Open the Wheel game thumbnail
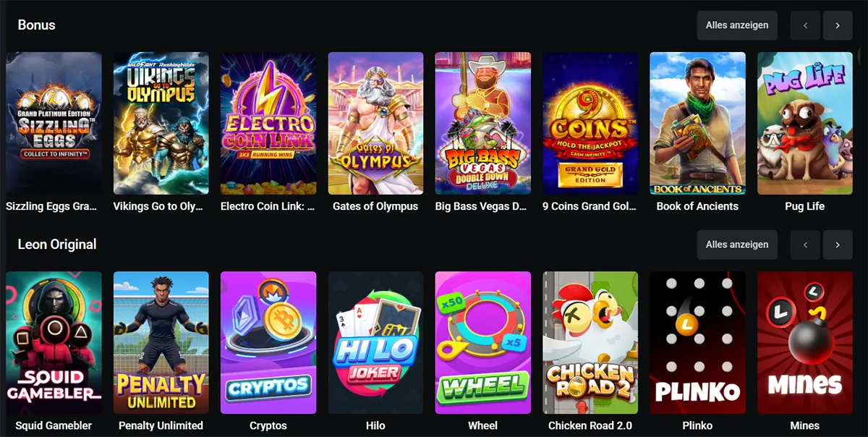This screenshot has height=437, width=868. [x=482, y=343]
